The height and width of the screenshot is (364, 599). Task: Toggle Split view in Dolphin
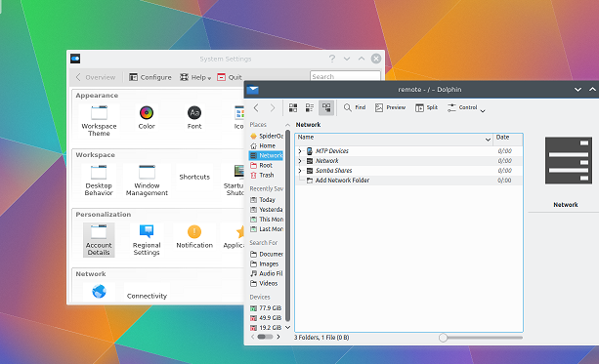[x=426, y=107]
